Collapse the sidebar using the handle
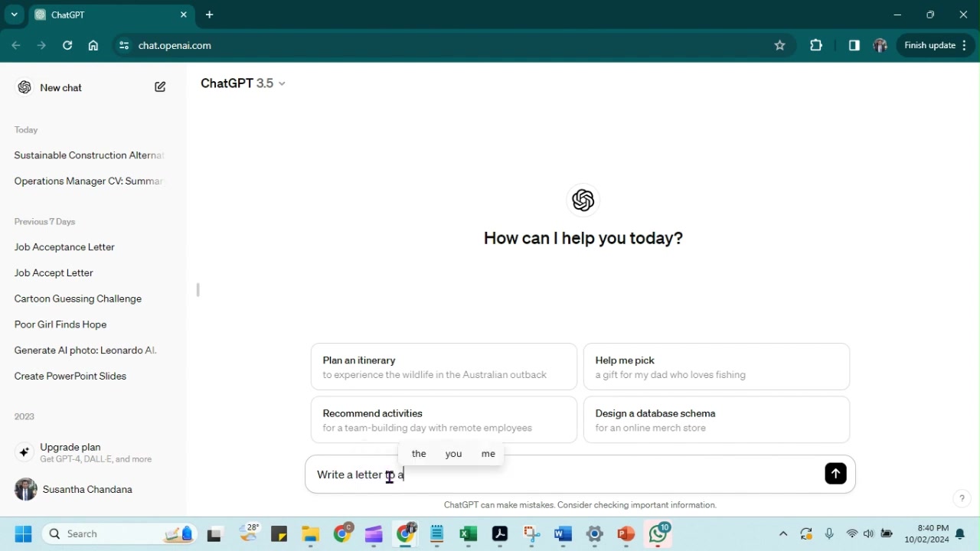This screenshot has width=980, height=551. 198,290
